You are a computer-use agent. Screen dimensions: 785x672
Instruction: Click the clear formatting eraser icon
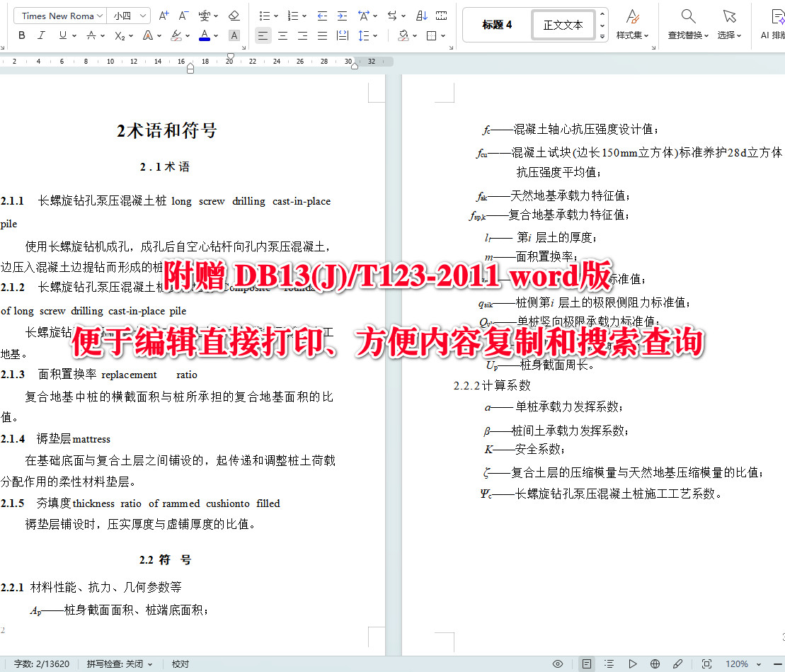[234, 16]
